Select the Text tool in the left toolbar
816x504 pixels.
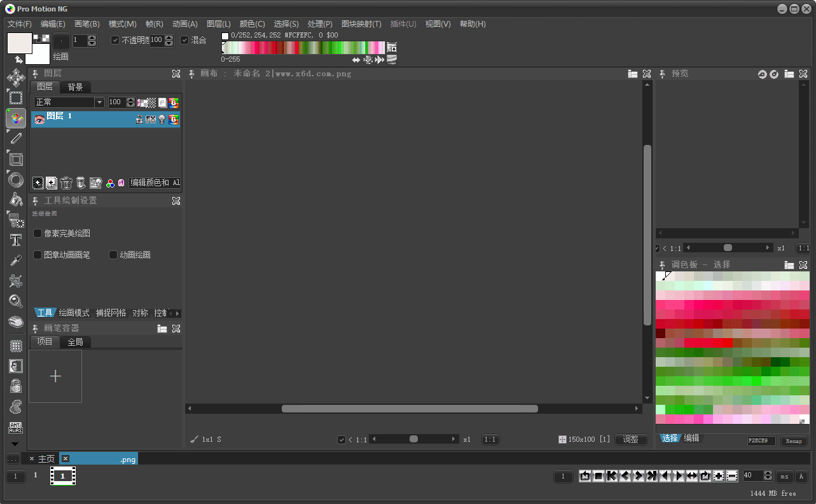point(15,240)
